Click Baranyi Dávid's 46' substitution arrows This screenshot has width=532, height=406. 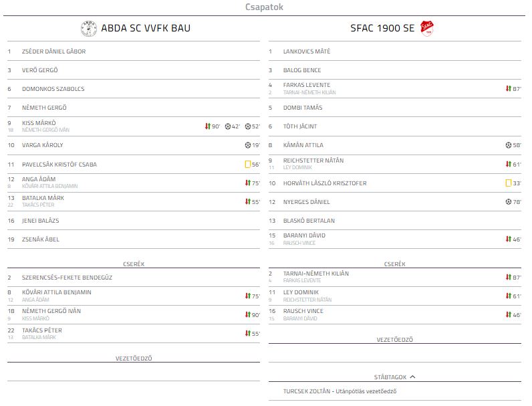[x=508, y=239]
